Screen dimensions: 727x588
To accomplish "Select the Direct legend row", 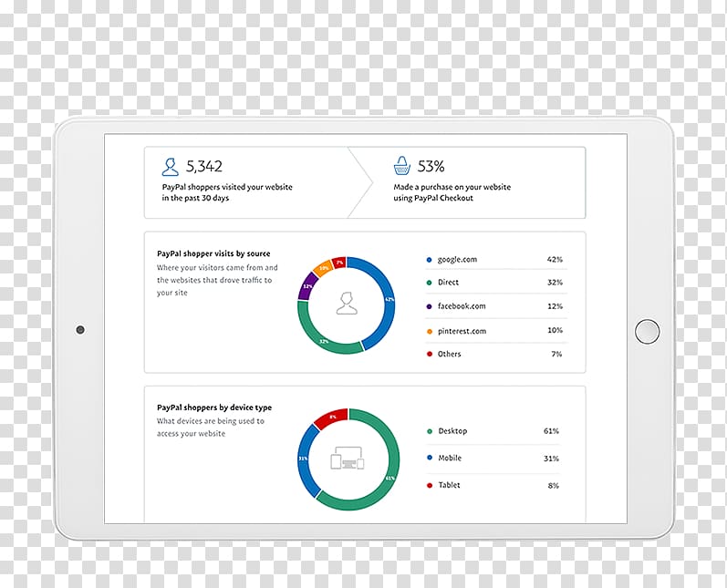I will (495, 283).
